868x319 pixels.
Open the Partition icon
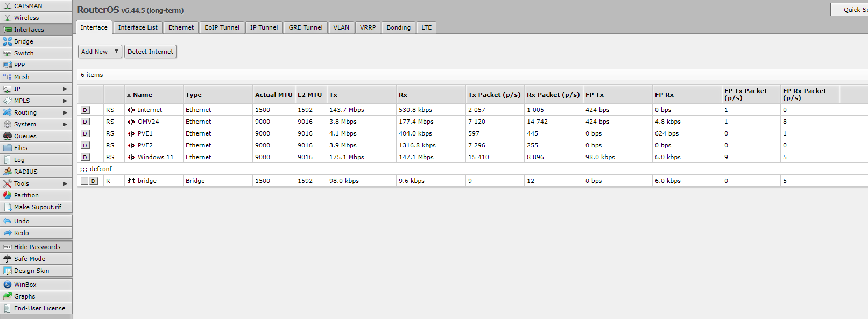coord(8,195)
